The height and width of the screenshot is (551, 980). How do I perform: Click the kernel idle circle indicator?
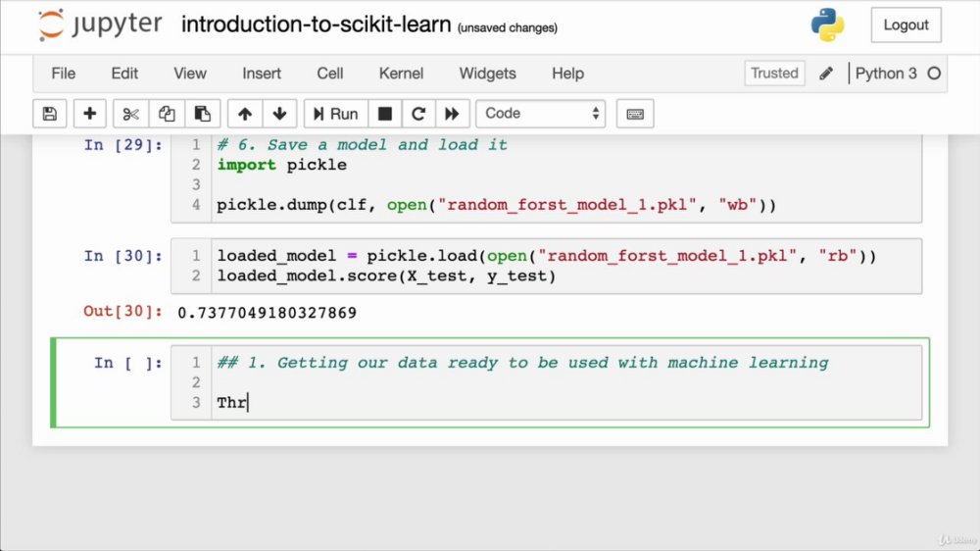pyautogui.click(x=934, y=74)
